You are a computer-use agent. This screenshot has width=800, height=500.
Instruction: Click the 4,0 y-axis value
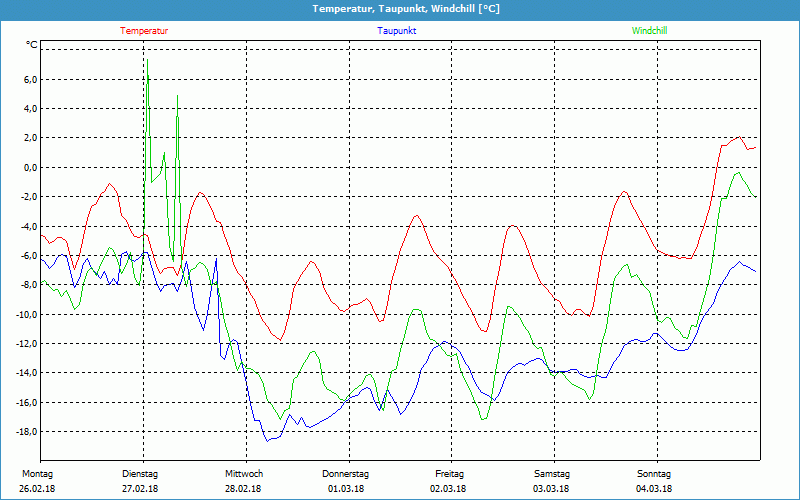coord(30,109)
